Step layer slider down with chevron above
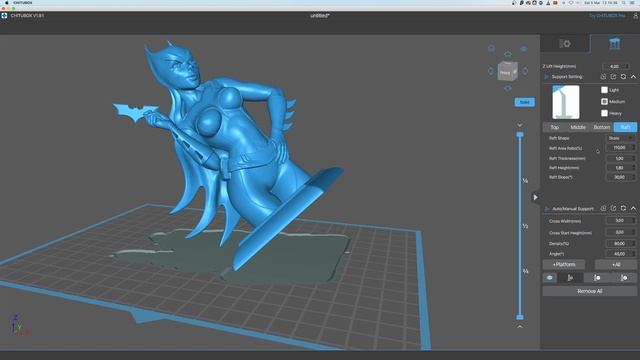640x360 pixels. pyautogui.click(x=520, y=125)
